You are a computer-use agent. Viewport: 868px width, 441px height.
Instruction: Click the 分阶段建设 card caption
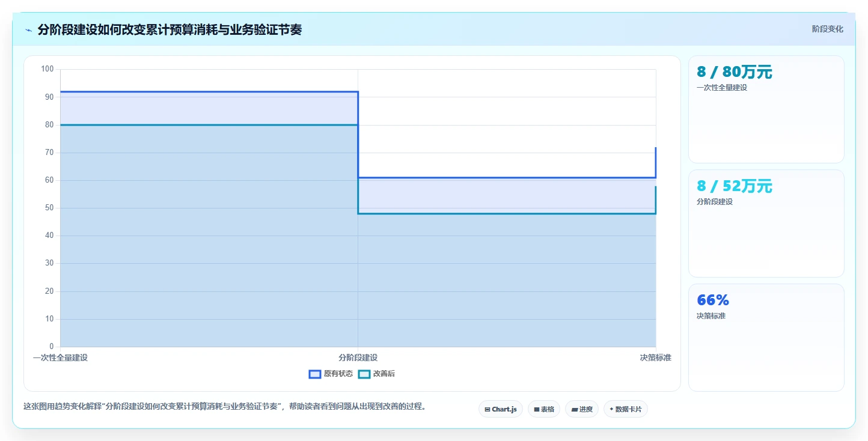coord(715,202)
